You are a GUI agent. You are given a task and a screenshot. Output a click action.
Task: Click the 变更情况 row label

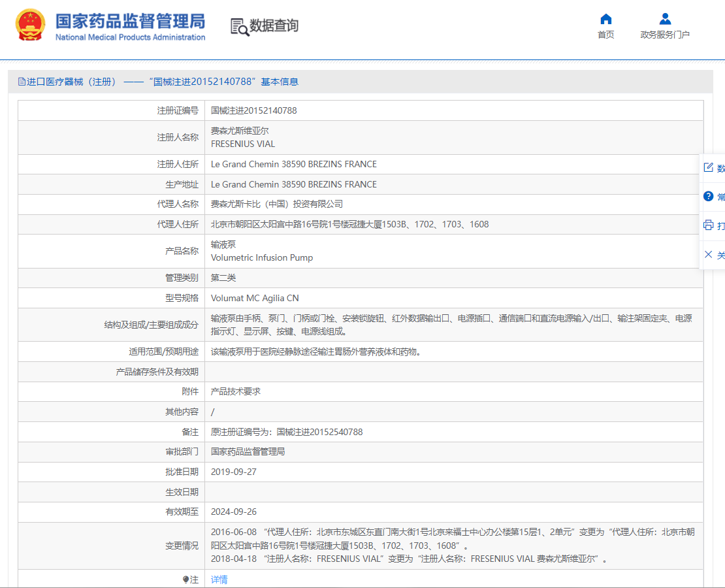(x=182, y=546)
